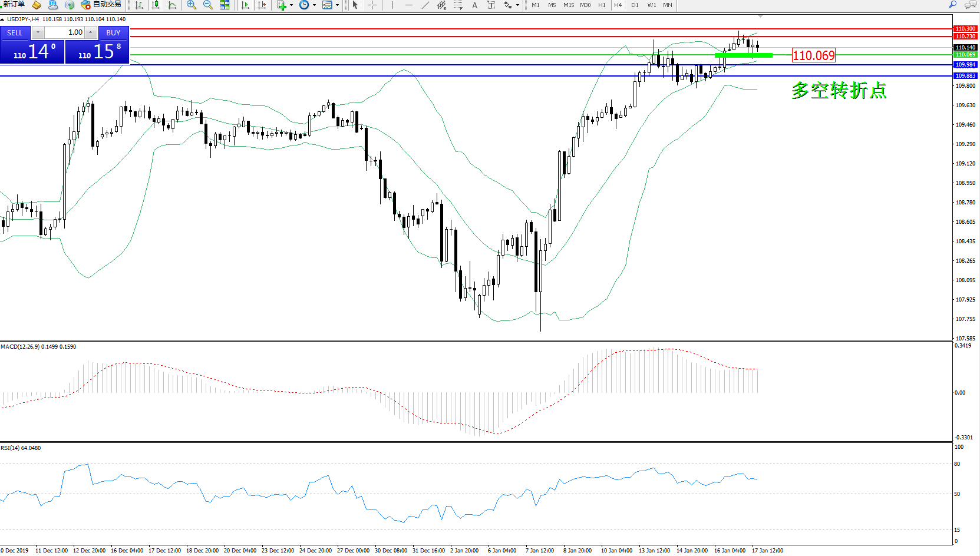Switch to the M15 timeframe

[568, 5]
